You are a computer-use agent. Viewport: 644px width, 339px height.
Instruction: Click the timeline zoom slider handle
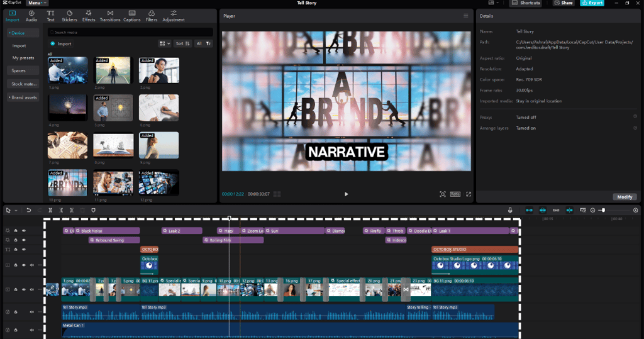click(x=603, y=210)
